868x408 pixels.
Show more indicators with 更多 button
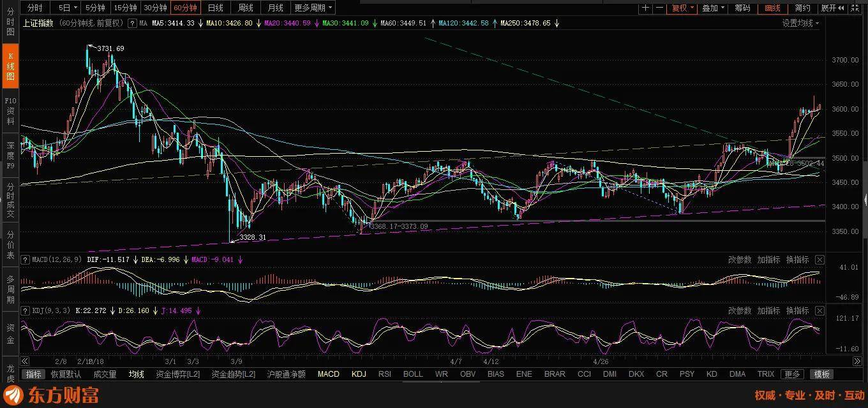(792, 374)
